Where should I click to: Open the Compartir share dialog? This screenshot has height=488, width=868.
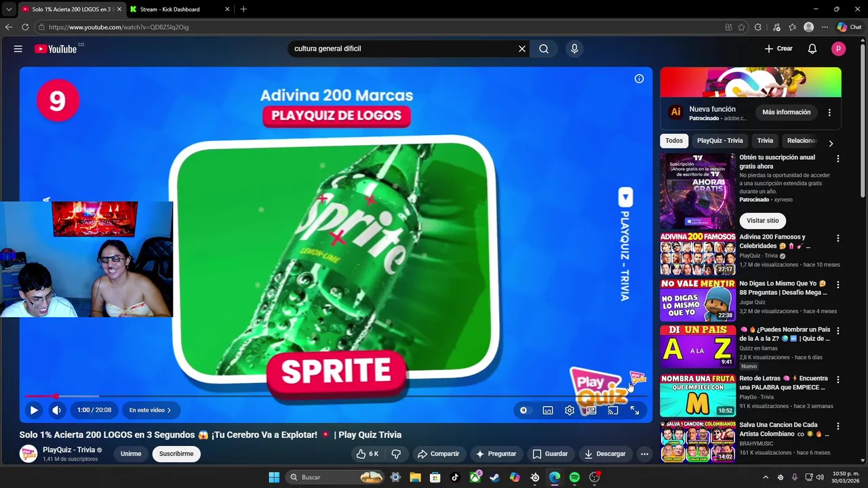438,454
